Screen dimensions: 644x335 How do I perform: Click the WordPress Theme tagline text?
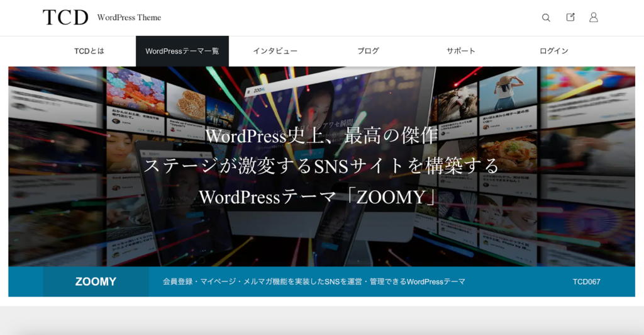click(x=129, y=18)
